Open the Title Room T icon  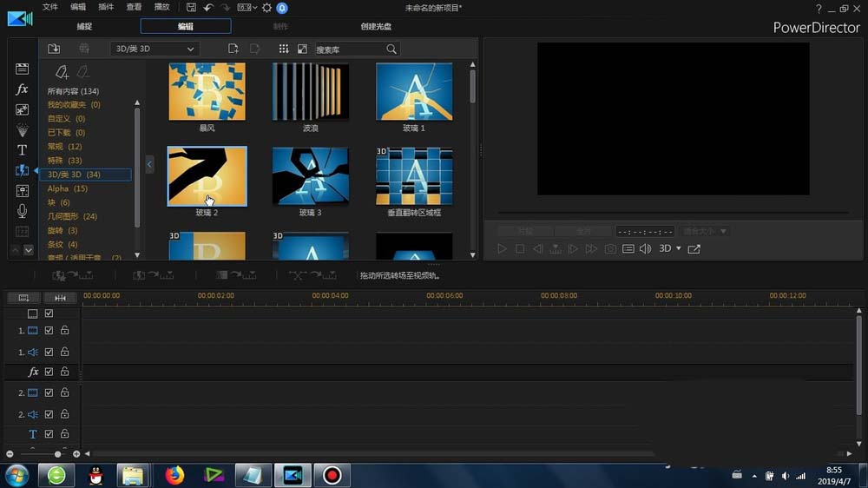(23, 150)
